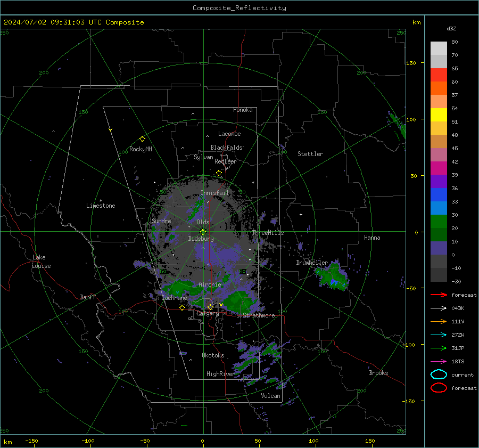Image resolution: width=479 pixels, height=448 pixels.
Task: Click the green 31JP arrow in legend
Action: click(439, 348)
